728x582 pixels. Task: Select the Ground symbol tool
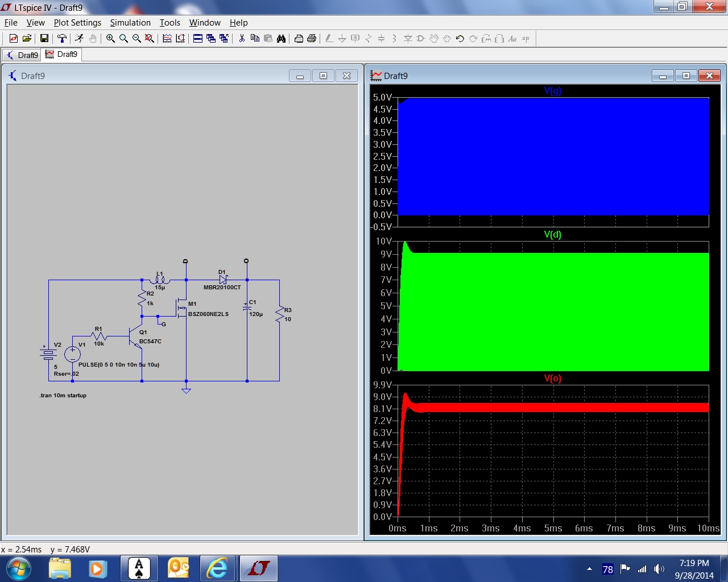tap(342, 39)
